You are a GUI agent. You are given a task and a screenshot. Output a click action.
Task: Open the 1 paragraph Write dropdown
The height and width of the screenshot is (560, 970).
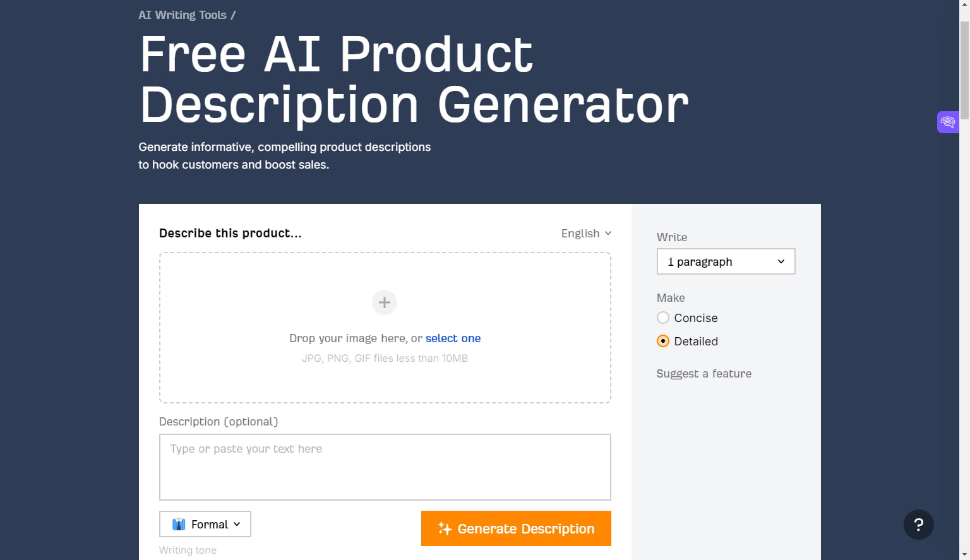pos(725,261)
